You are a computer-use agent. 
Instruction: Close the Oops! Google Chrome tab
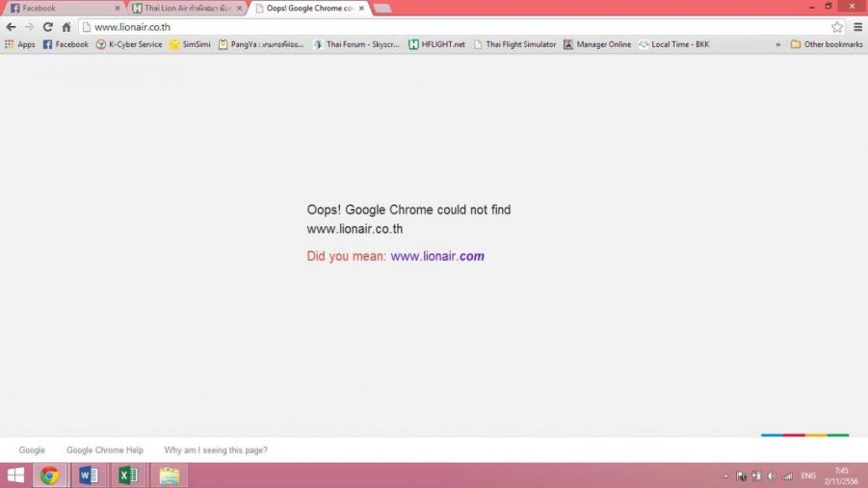361,9
